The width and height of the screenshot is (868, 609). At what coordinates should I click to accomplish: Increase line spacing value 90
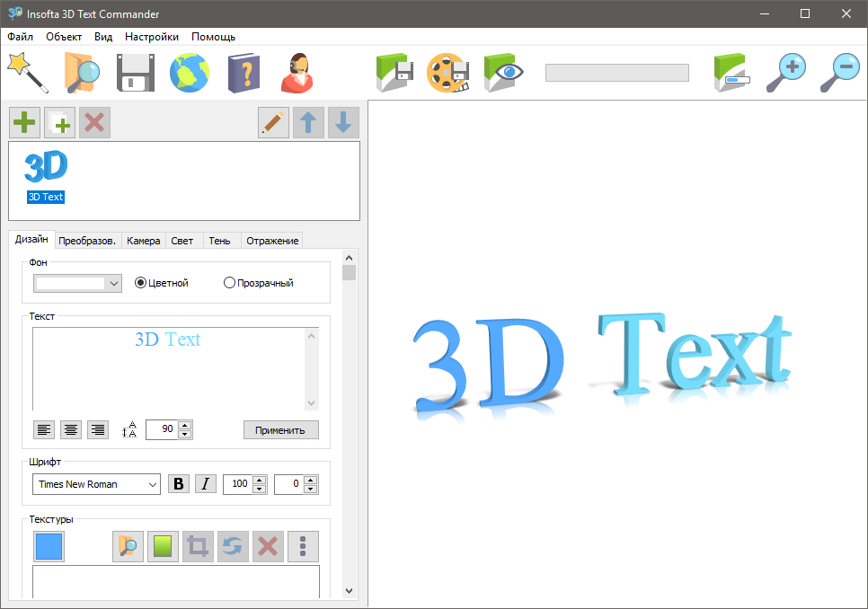185,425
